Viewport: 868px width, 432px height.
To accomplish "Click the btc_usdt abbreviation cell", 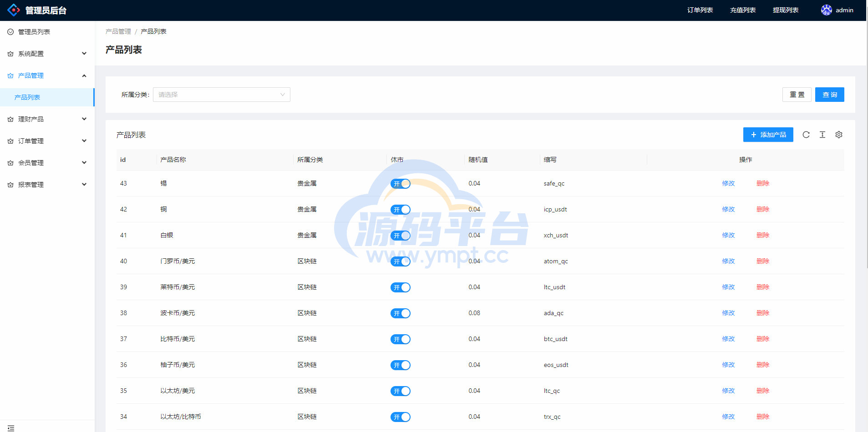I will click(555, 339).
